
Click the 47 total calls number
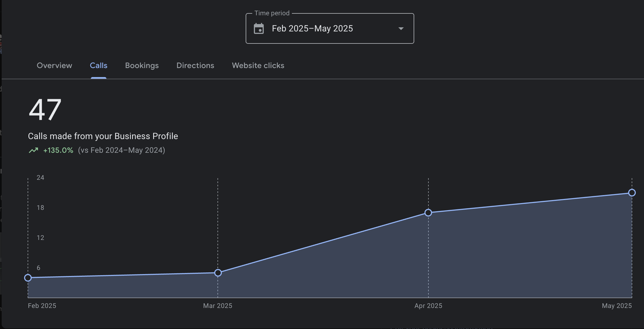(45, 110)
